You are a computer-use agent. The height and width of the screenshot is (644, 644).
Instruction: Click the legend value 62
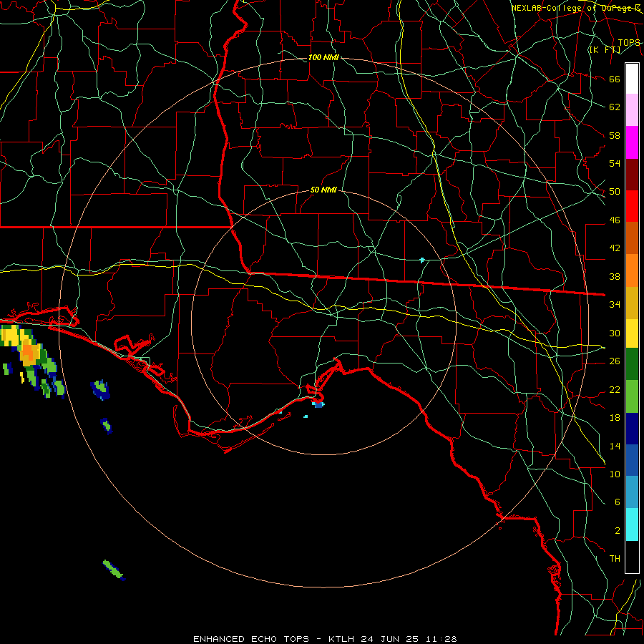click(x=615, y=107)
